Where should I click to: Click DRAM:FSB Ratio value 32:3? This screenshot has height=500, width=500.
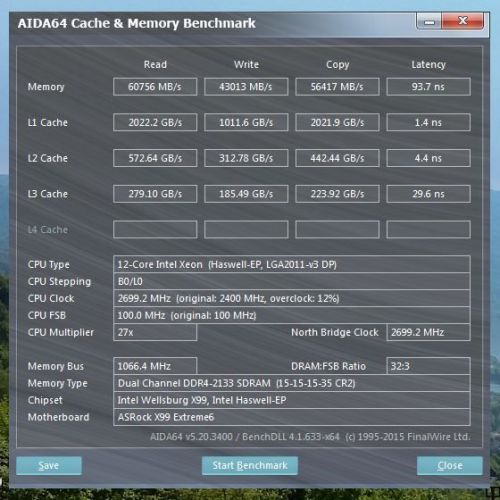coord(428,366)
